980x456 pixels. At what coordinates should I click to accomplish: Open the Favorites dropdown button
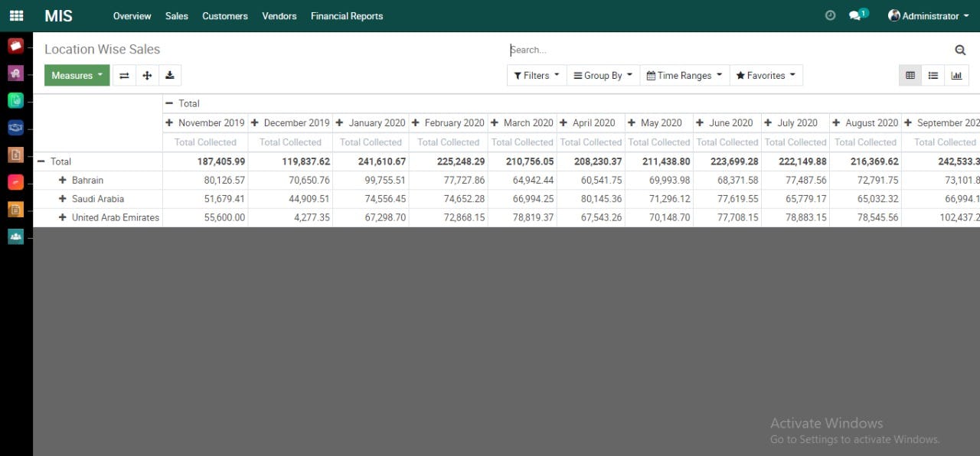pyautogui.click(x=766, y=75)
